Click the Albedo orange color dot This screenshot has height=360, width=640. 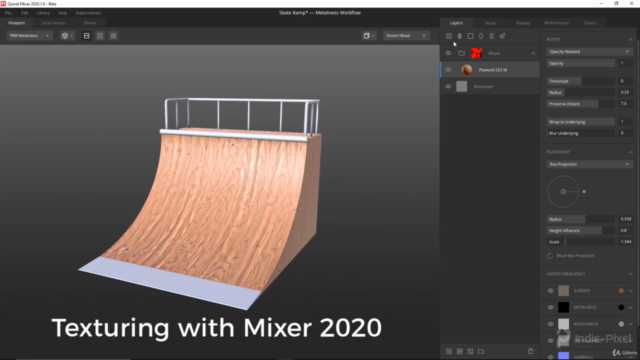(621, 291)
